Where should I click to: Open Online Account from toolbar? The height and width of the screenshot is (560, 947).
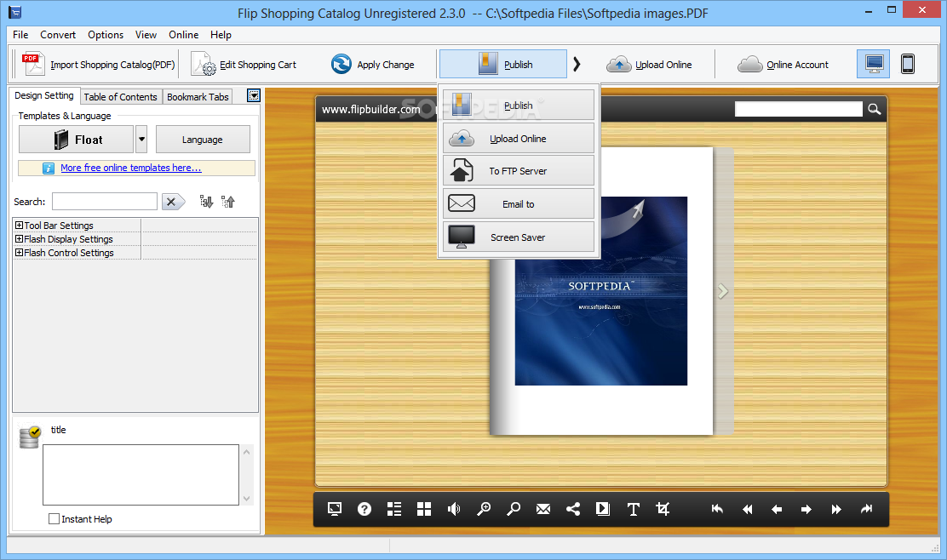click(x=783, y=64)
